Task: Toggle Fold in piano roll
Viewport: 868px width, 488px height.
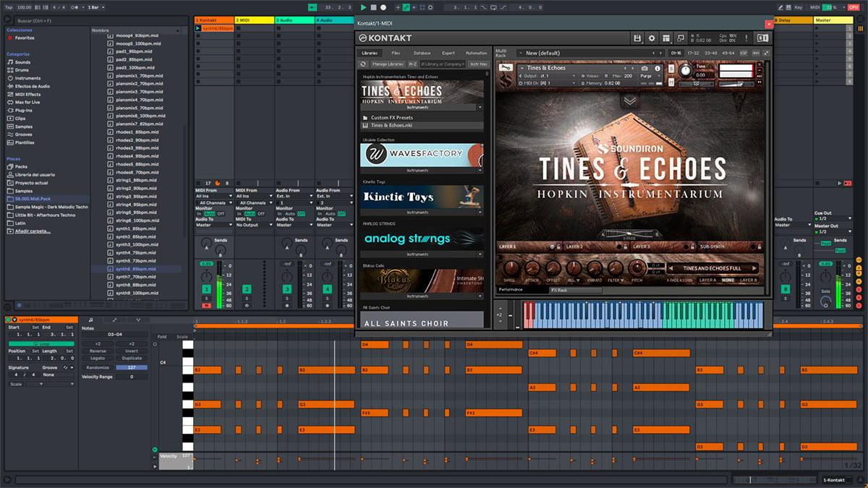Action: point(161,336)
